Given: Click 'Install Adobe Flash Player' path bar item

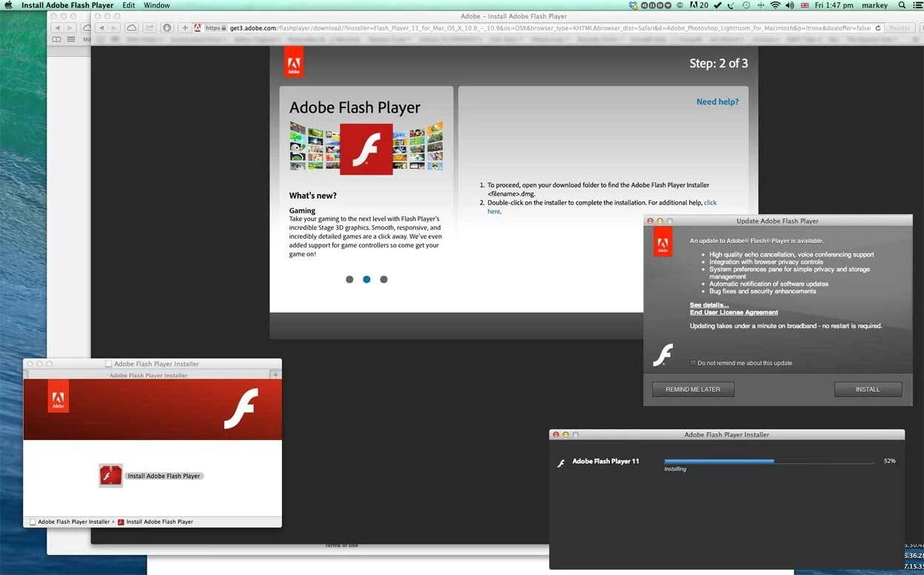Looking at the screenshot, I should click(x=155, y=522).
